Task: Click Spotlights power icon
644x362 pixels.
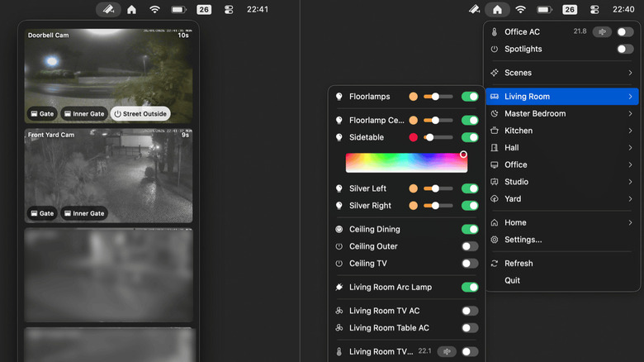Action: point(495,49)
